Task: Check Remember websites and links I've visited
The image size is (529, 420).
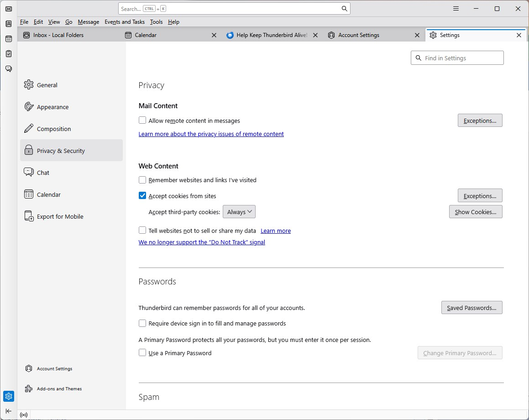Action: coord(142,180)
